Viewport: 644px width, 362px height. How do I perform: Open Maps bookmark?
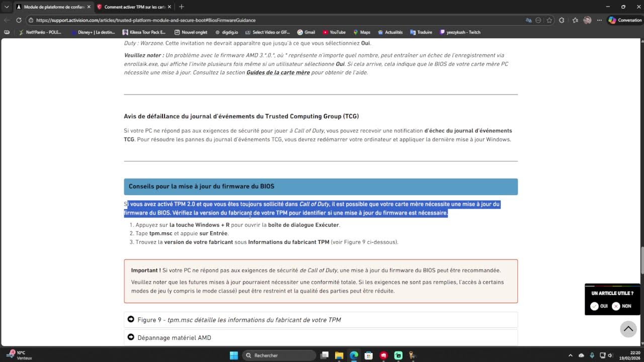point(362,32)
